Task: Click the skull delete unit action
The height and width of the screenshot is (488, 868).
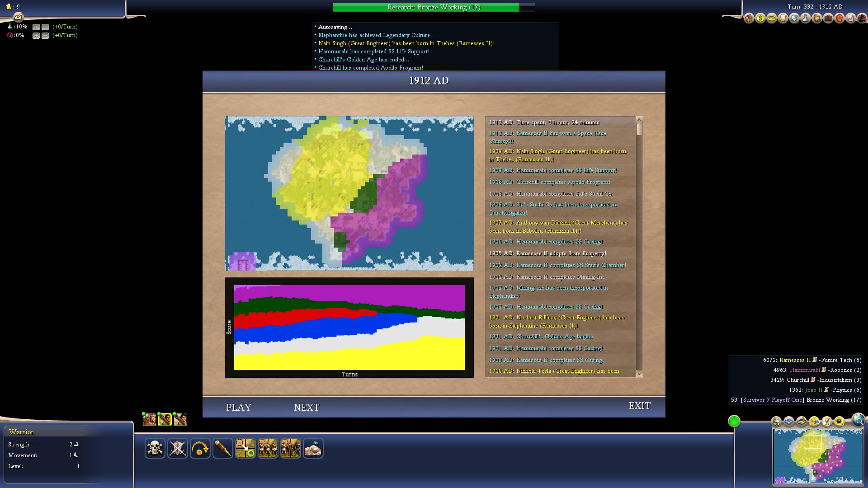Action: (155, 448)
